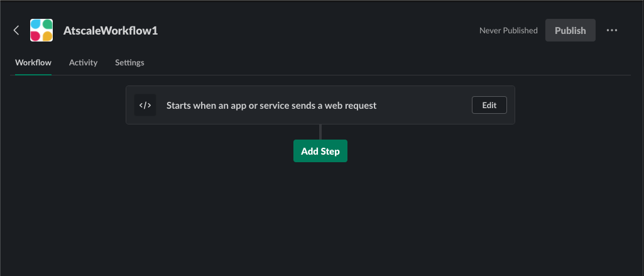Click empty space inside the trigger card
This screenshot has width=644, height=276.
pos(423,105)
